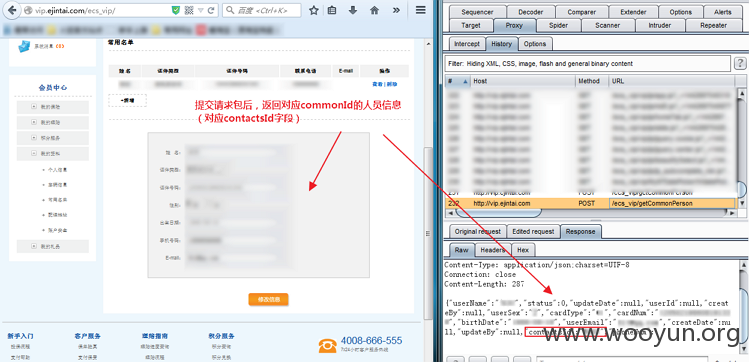Open the system messages envelope icon
Screen dimensions: 749x362
[x=24, y=46]
